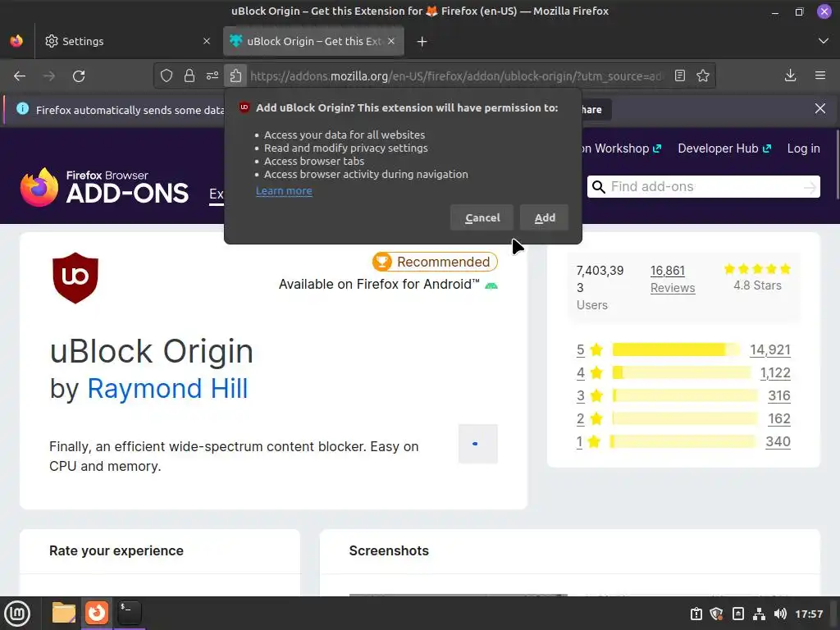Open a new tab
This screenshot has height=630, width=840.
coord(422,41)
